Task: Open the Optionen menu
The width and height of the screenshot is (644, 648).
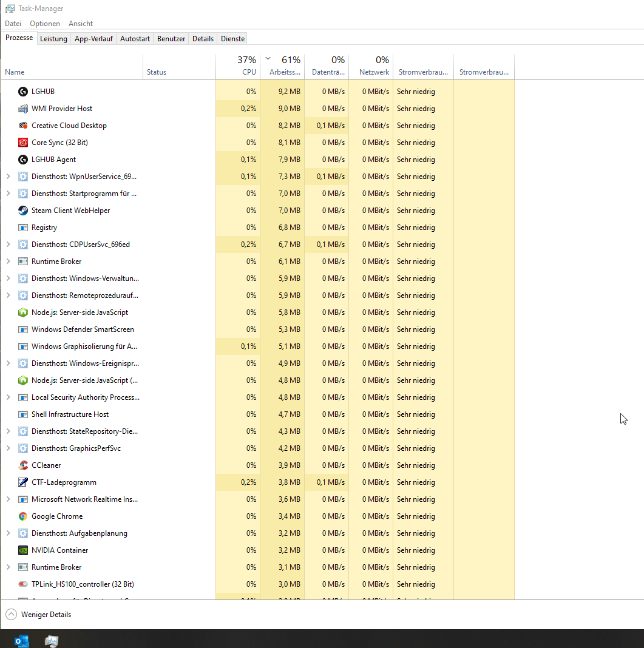Action: [45, 24]
